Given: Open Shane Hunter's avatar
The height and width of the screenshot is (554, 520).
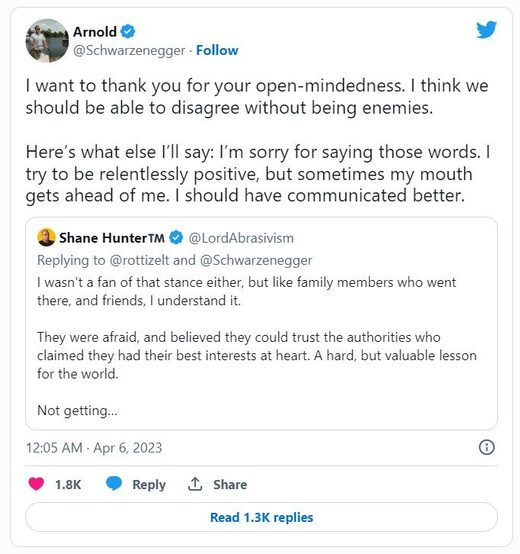Looking at the screenshot, I should (x=46, y=237).
